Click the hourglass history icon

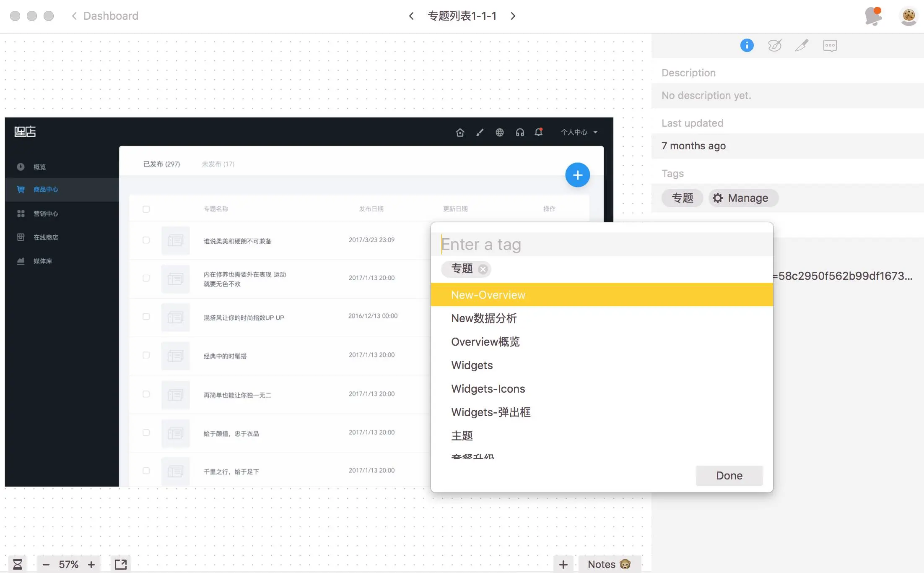click(x=18, y=564)
